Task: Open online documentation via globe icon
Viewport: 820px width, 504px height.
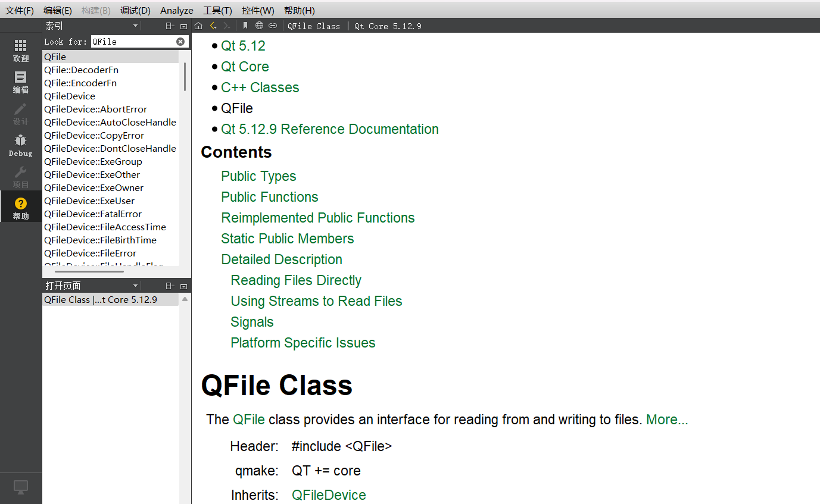Action: click(x=259, y=26)
